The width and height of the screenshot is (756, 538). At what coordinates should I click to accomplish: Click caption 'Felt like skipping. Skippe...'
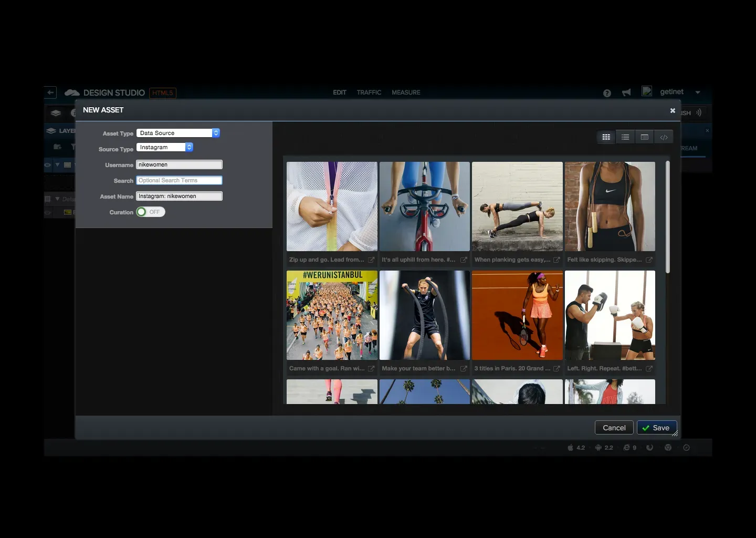604,260
